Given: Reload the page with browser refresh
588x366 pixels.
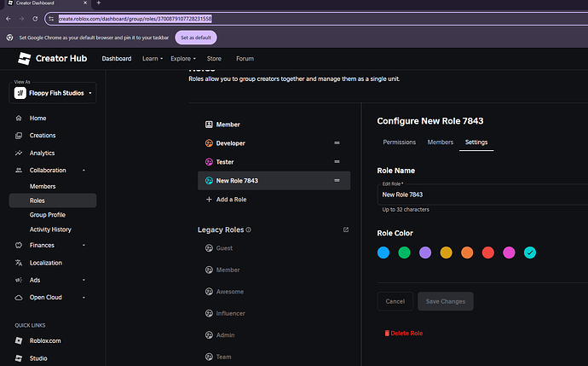Looking at the screenshot, I should pyautogui.click(x=35, y=19).
